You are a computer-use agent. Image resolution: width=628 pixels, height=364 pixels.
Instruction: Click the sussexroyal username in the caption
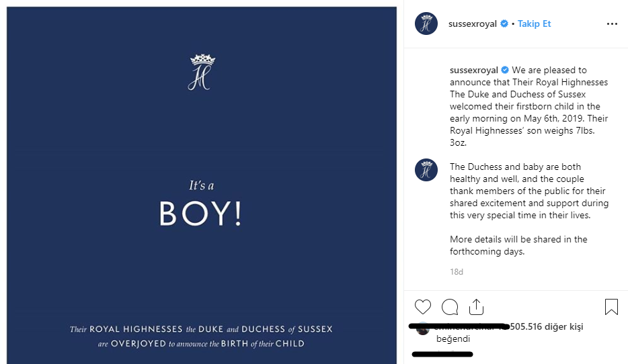(473, 70)
